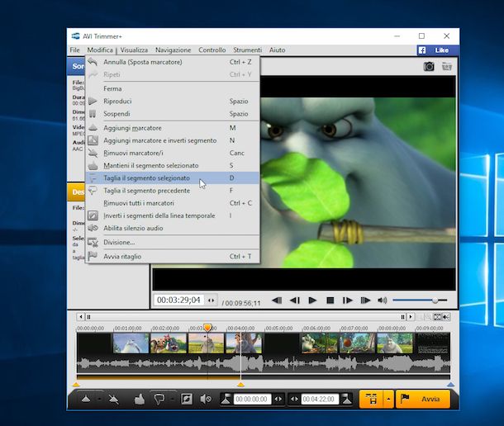Image resolution: width=504 pixels, height=426 pixels.
Task: Toggle audio silence icon in bottom toolbar
Action: pyautogui.click(x=206, y=400)
